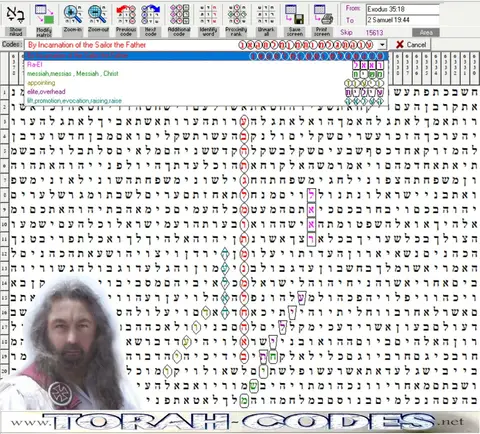Click the Cancel button
480x434 pixels.
[x=411, y=45]
